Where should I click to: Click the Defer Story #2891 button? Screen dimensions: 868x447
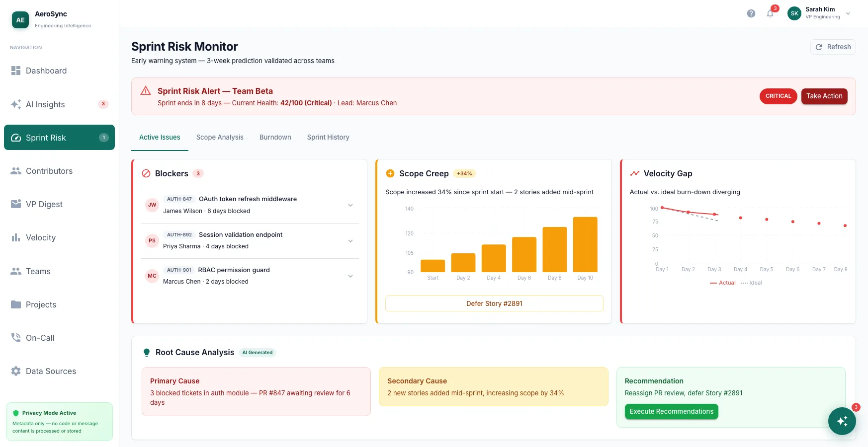pyautogui.click(x=494, y=303)
